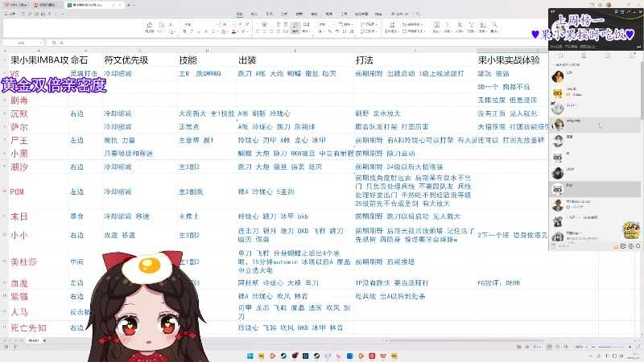Open the Home ribbon tab
Image resolution: width=644 pixels, height=362 pixels.
pyautogui.click(x=239, y=14)
